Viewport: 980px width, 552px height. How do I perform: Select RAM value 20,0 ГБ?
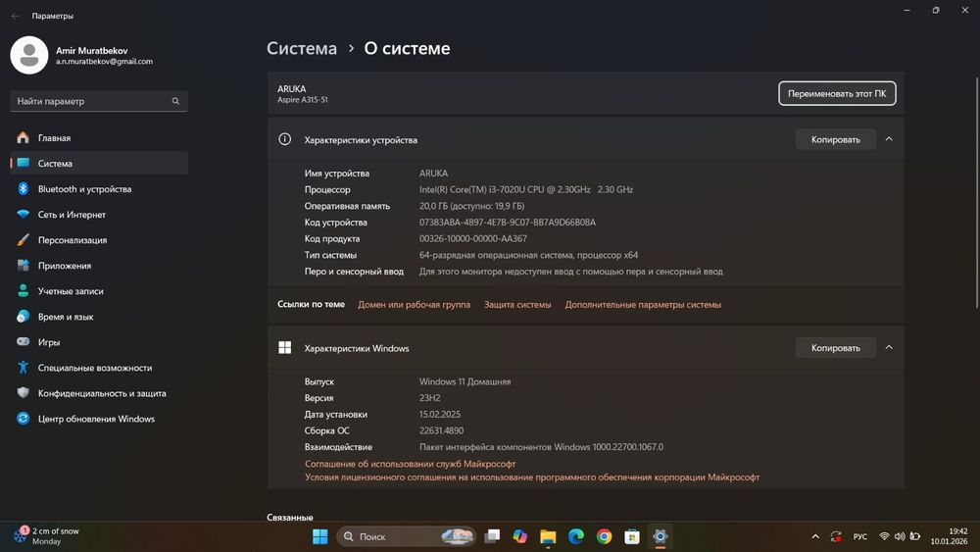point(472,206)
